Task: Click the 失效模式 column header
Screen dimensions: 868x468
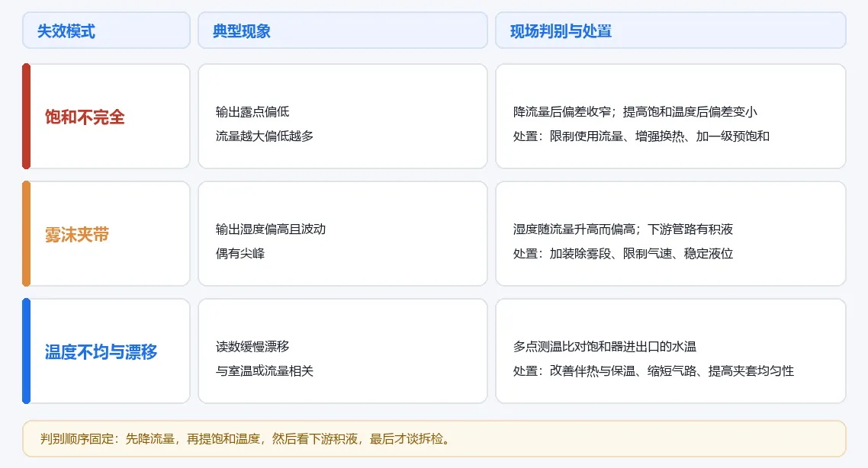Action: [x=106, y=30]
